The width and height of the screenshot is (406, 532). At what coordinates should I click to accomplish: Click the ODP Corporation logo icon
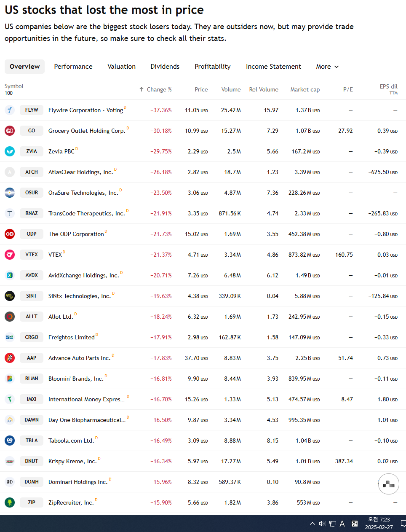[x=10, y=234]
